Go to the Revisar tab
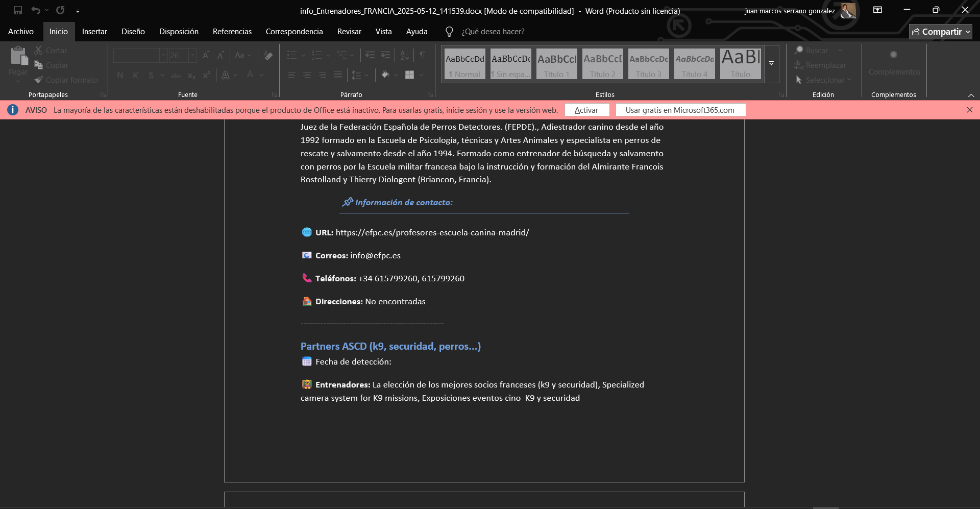The image size is (980, 509). click(349, 32)
